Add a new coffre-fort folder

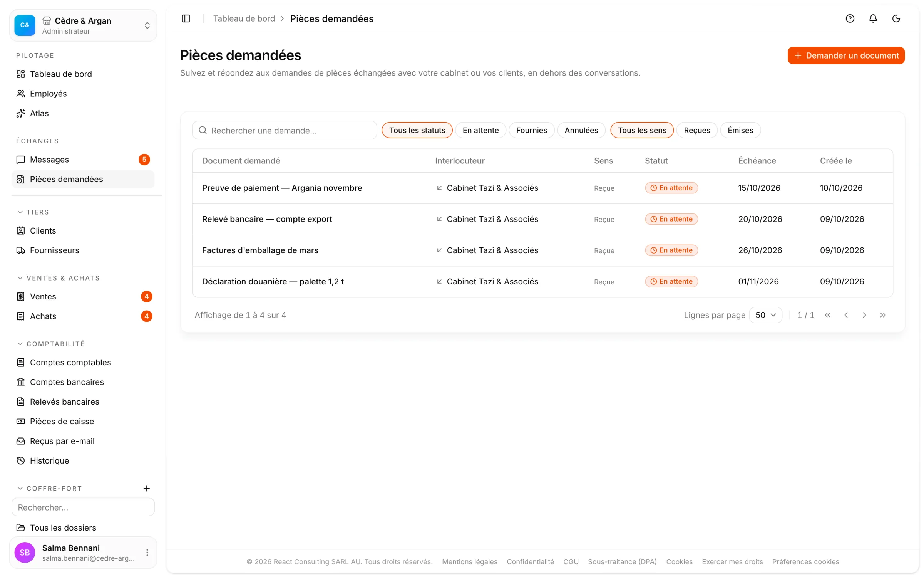(x=147, y=488)
